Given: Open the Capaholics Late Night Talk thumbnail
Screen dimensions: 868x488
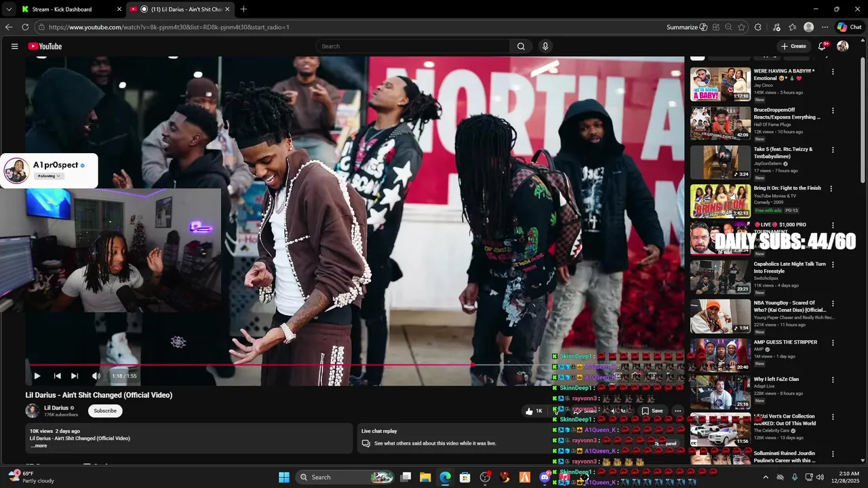Looking at the screenshot, I should tap(720, 277).
